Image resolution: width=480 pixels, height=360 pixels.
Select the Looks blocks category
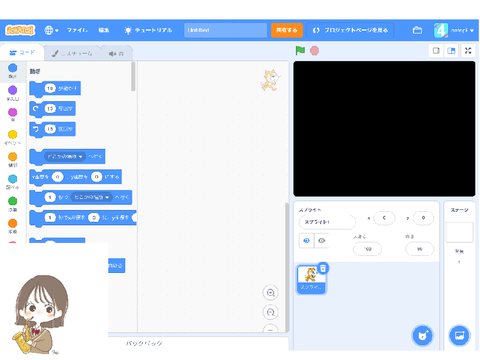(x=13, y=93)
